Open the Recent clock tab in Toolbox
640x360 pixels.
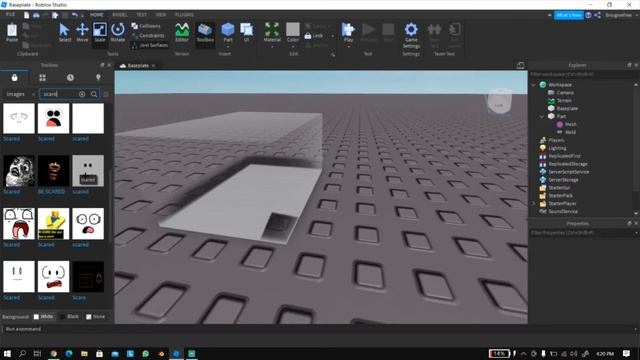click(x=70, y=78)
